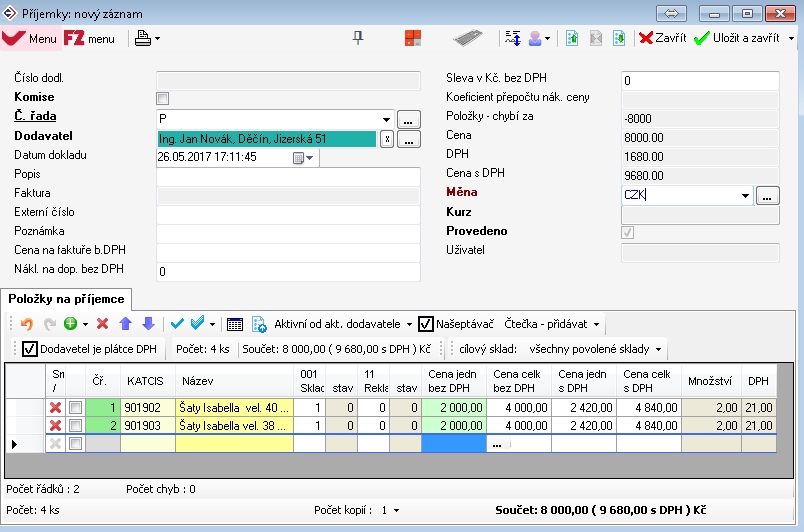Click the gray keyboard scanner icon

467,38
